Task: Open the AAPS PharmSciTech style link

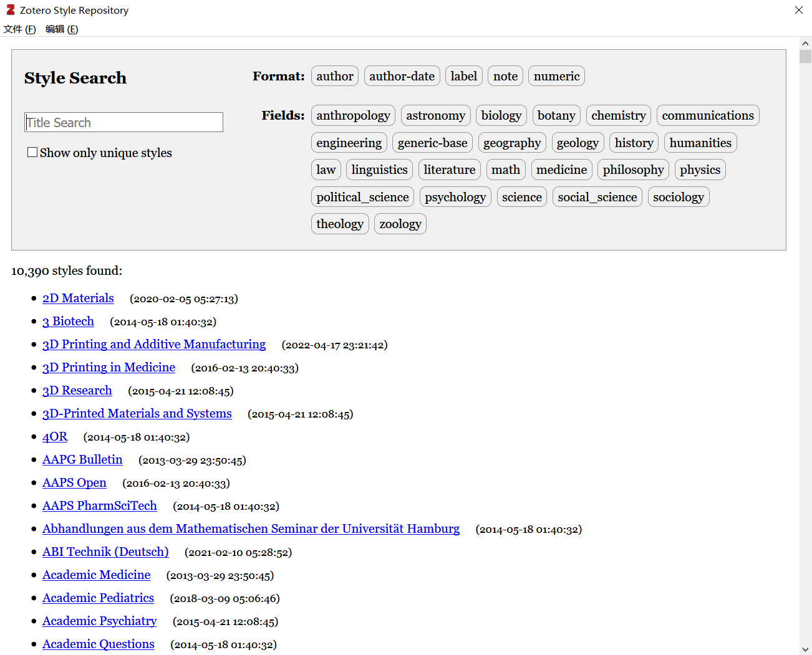Action: [x=100, y=505]
